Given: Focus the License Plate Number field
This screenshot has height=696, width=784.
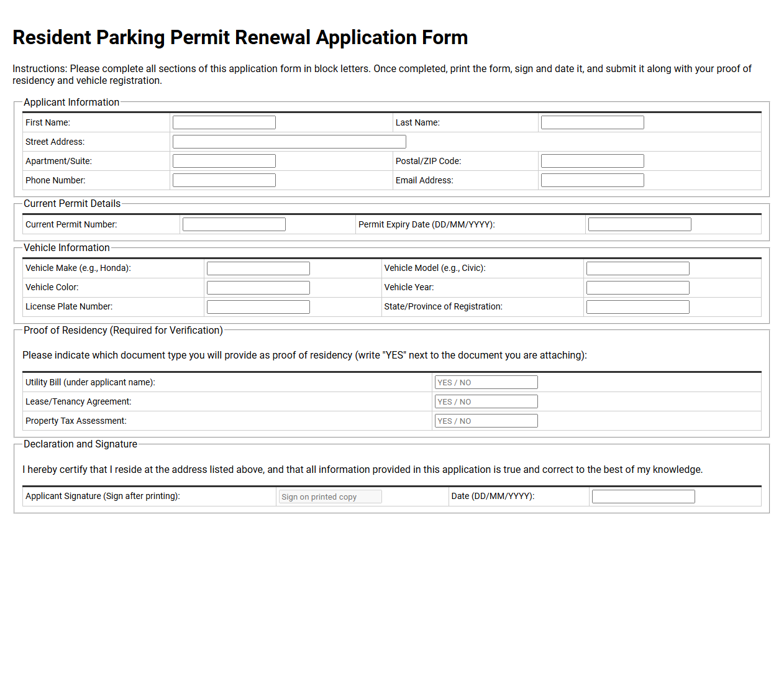Looking at the screenshot, I should 258,307.
